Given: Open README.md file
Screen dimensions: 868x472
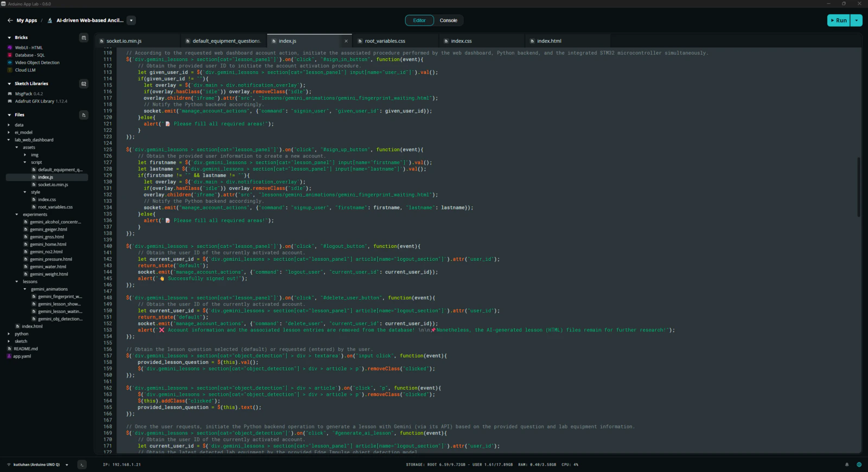Looking at the screenshot, I should (25, 349).
